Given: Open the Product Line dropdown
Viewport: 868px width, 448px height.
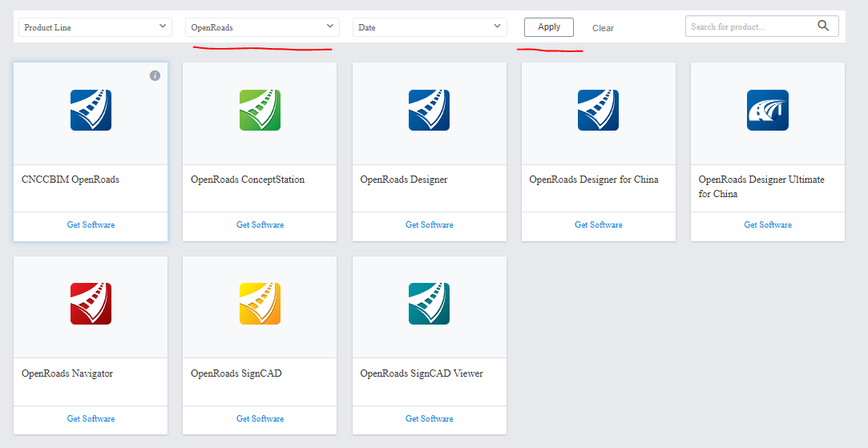Looking at the screenshot, I should pos(95,27).
